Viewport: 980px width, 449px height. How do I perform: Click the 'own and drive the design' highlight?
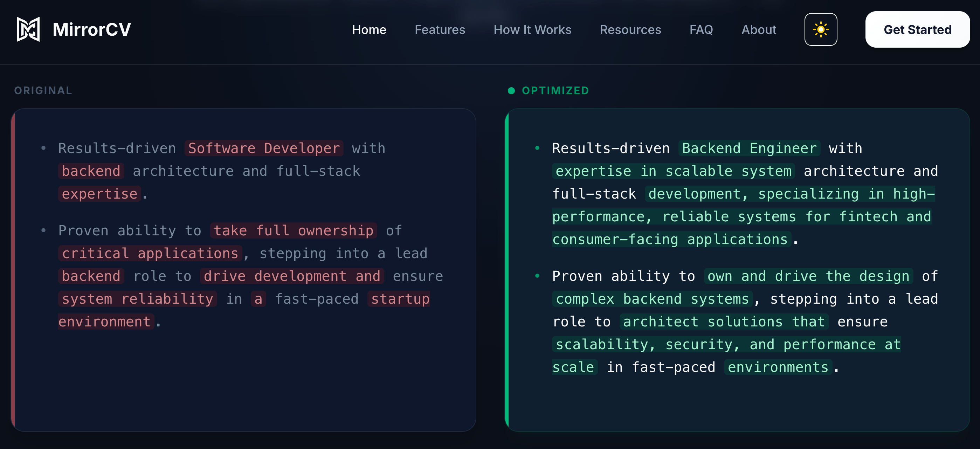point(808,276)
